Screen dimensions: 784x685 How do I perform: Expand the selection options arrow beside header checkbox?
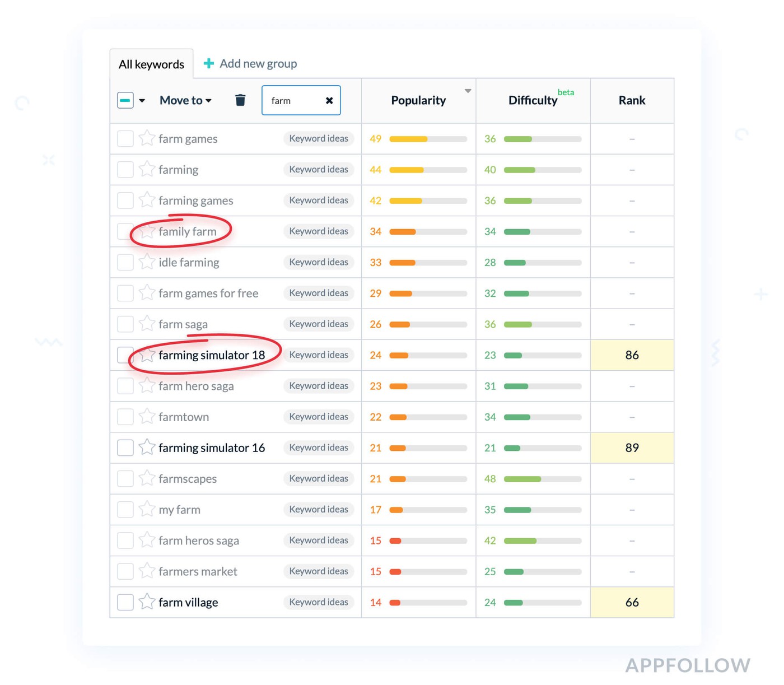tap(142, 101)
